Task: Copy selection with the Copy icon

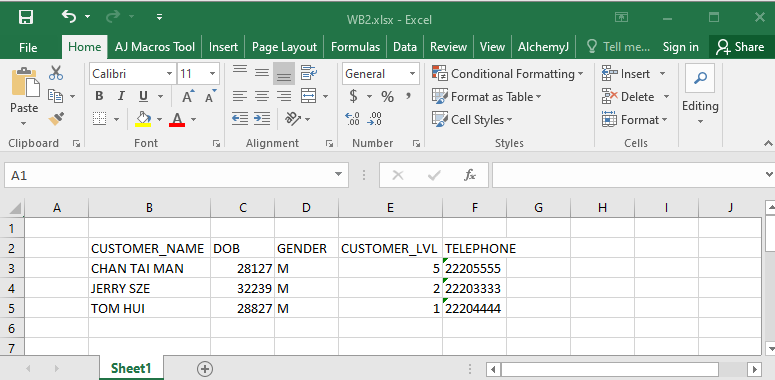Action: pyautogui.click(x=55, y=96)
